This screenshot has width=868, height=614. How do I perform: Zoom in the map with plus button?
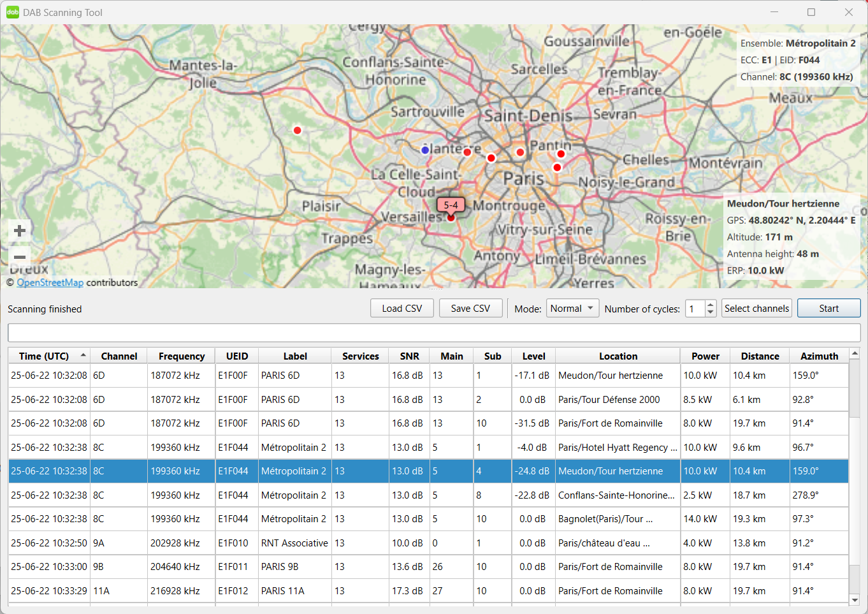point(19,231)
